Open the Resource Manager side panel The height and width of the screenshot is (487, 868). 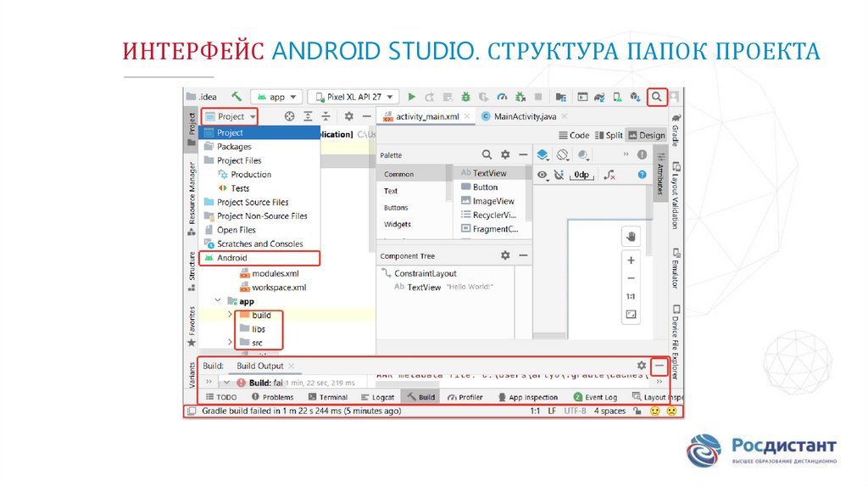pyautogui.click(x=192, y=199)
